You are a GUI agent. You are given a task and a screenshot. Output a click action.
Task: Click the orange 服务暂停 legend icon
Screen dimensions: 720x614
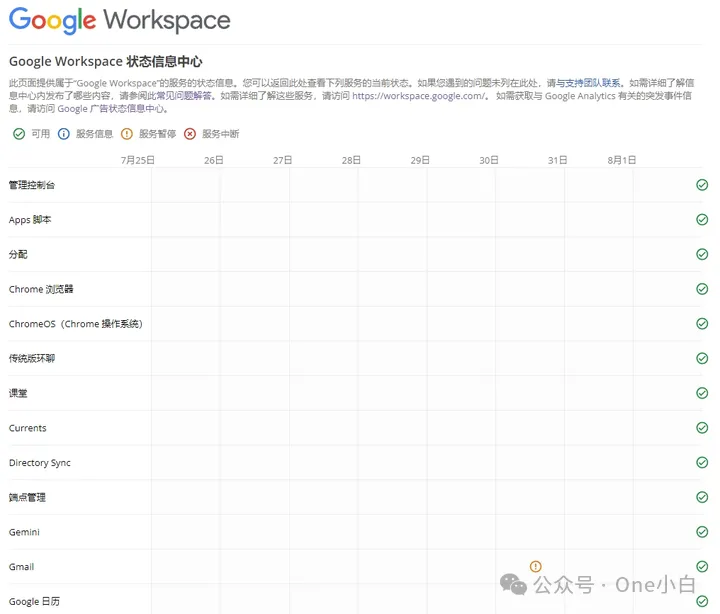pos(126,134)
